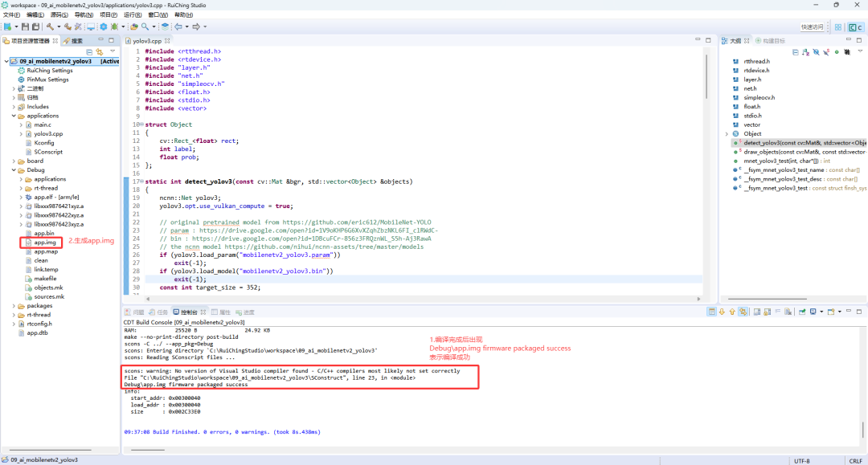Image resolution: width=868 pixels, height=465 pixels.
Task: Build project with the hammer icon
Action: coord(51,27)
